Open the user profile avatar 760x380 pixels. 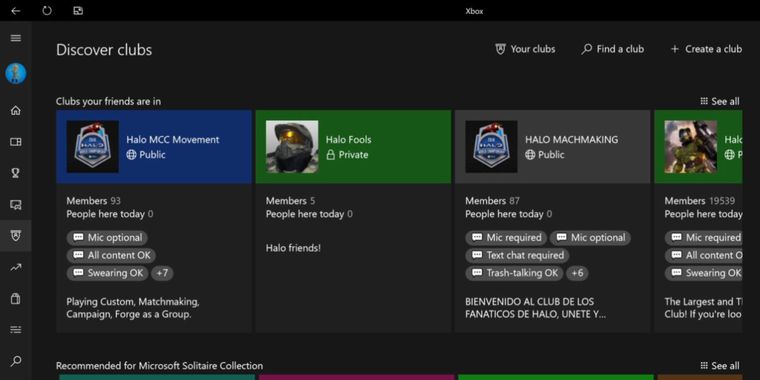[16, 74]
